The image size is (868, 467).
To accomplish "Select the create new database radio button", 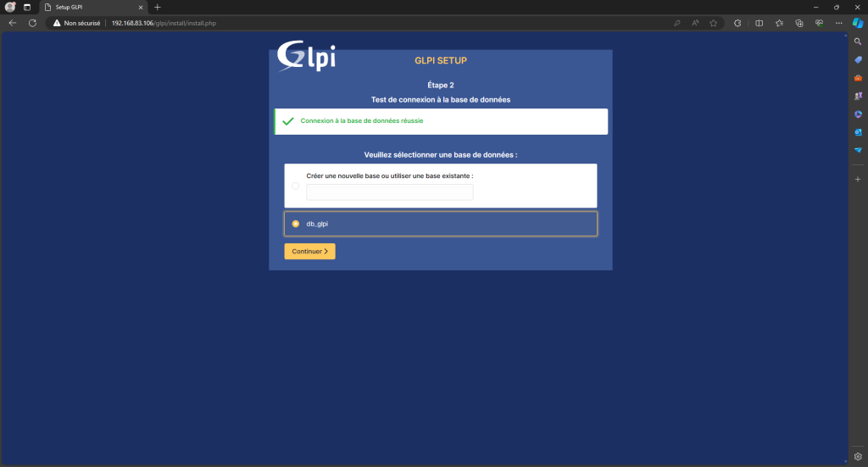I will (x=296, y=186).
